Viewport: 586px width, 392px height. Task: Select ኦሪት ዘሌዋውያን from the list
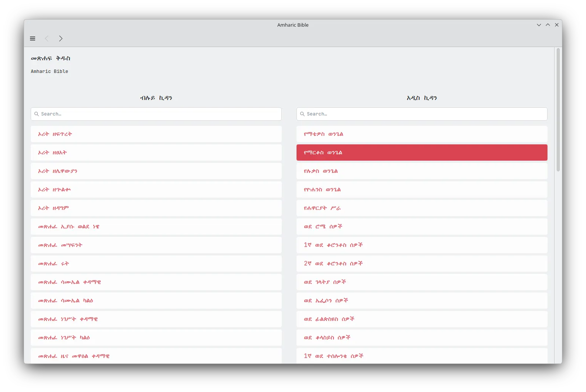156,171
